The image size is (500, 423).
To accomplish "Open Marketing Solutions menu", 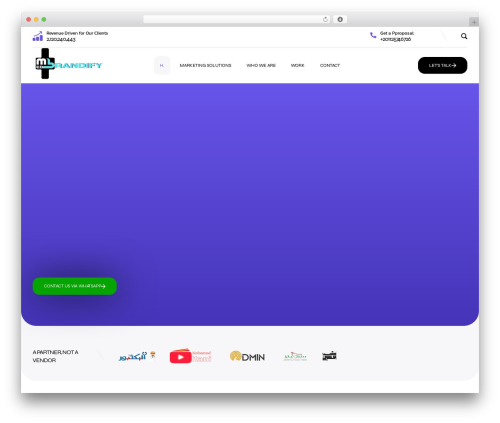I will pos(205,65).
